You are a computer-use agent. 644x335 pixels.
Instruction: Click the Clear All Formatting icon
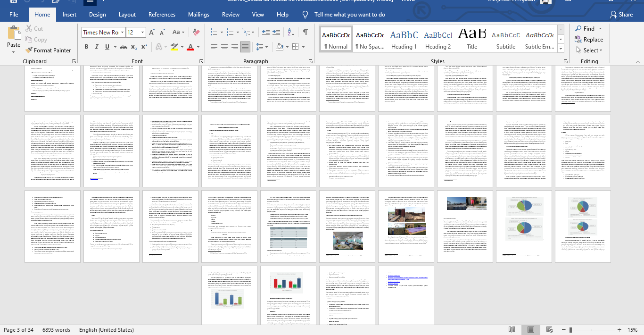click(x=197, y=32)
